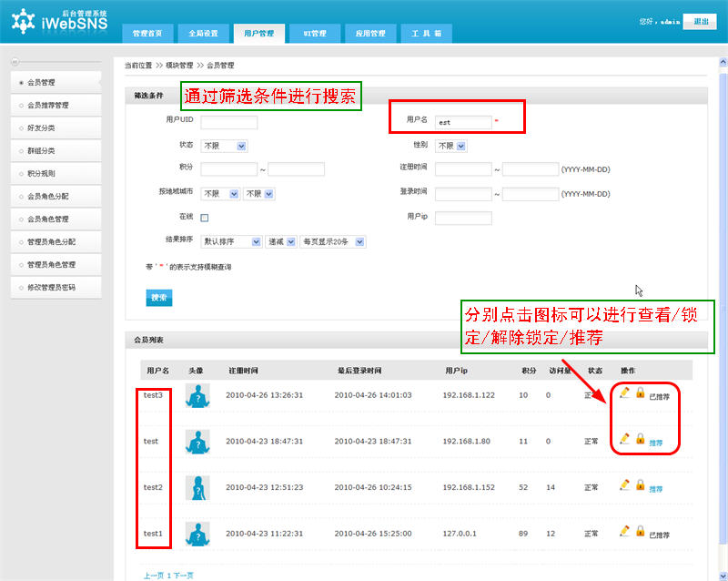Select 会员角色管理 in the sidebar

[x=56, y=219]
